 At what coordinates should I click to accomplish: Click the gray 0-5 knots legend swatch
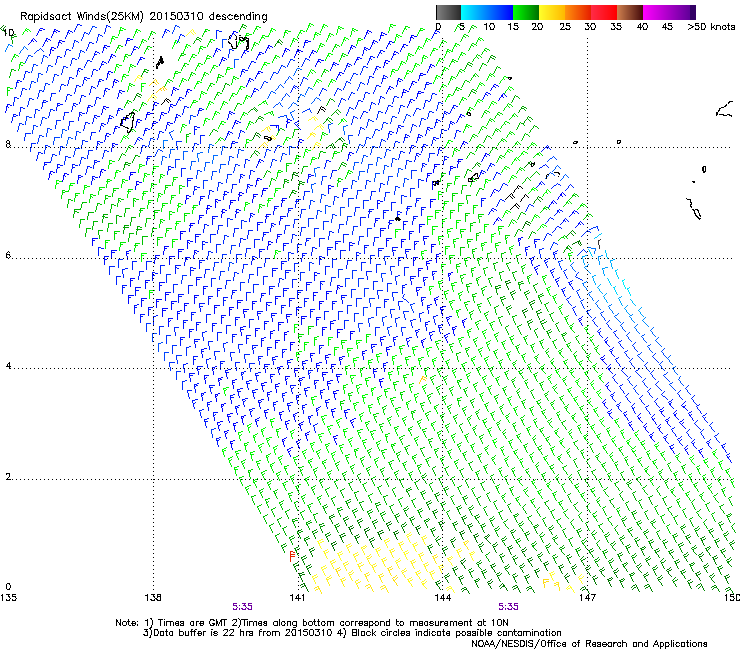448,12
